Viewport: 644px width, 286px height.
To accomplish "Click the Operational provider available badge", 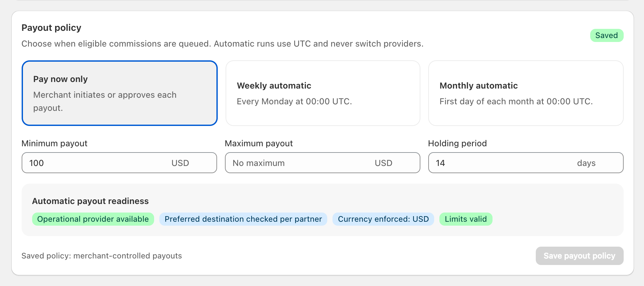I will click(93, 219).
